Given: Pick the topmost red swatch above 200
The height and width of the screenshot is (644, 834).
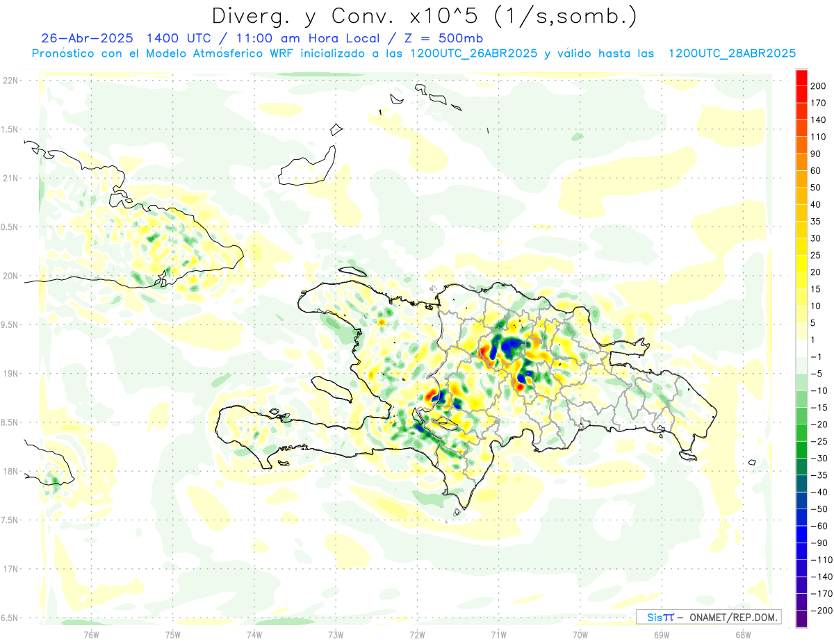Looking at the screenshot, I should pos(802,77).
